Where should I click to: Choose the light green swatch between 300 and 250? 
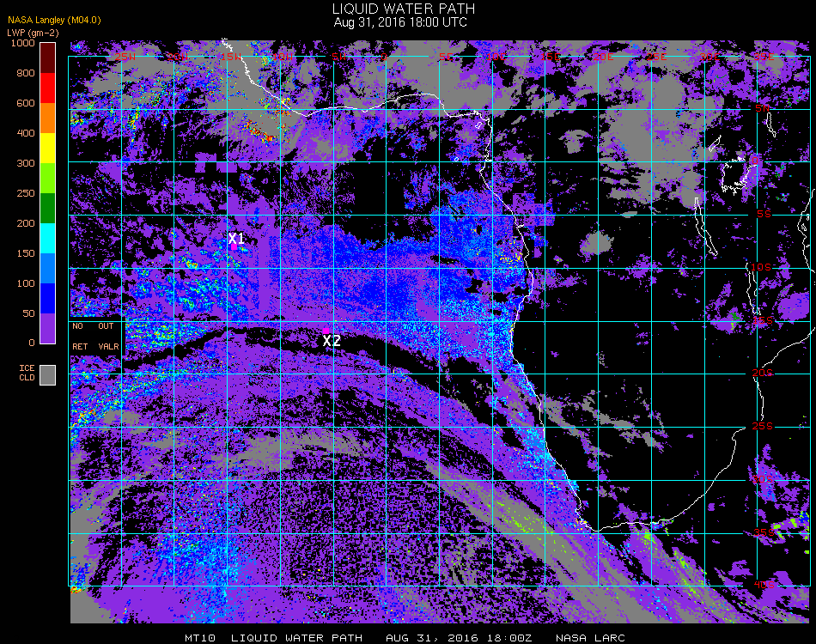48,179
